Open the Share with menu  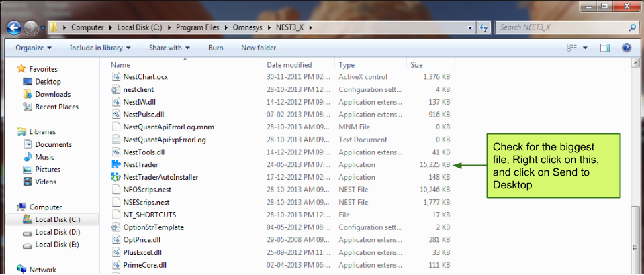point(169,48)
